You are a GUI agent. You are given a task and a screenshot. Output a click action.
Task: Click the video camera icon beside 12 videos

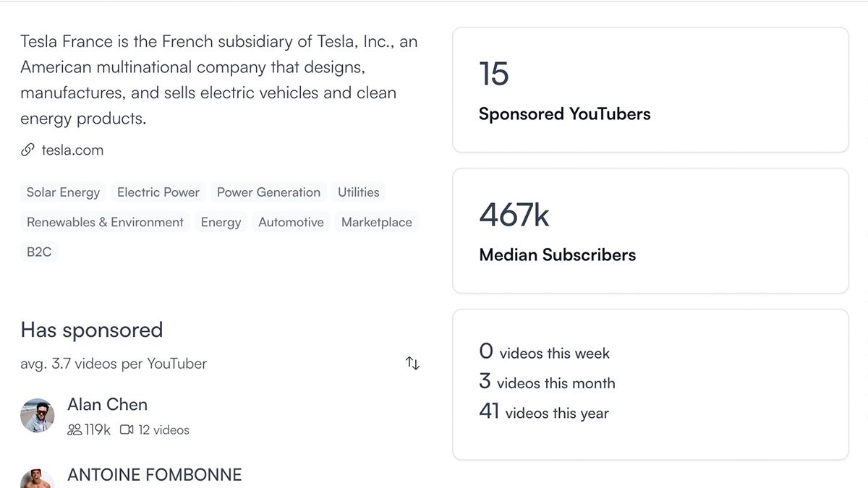coord(127,429)
